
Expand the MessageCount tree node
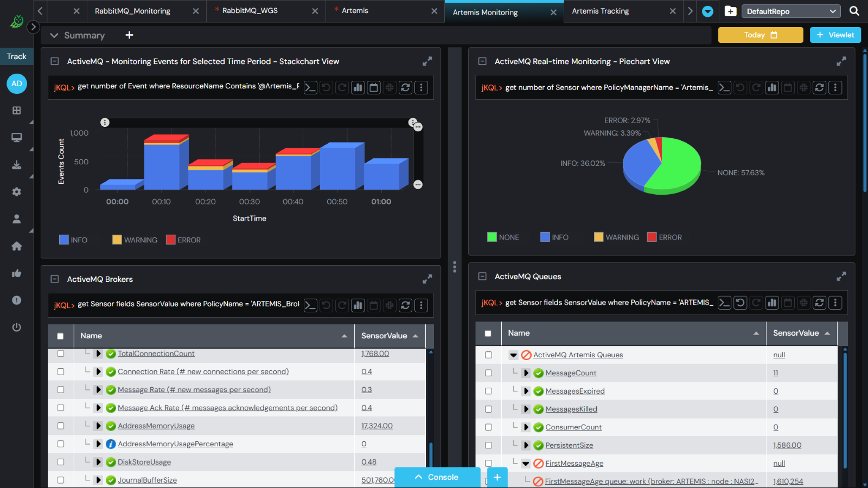coord(526,373)
